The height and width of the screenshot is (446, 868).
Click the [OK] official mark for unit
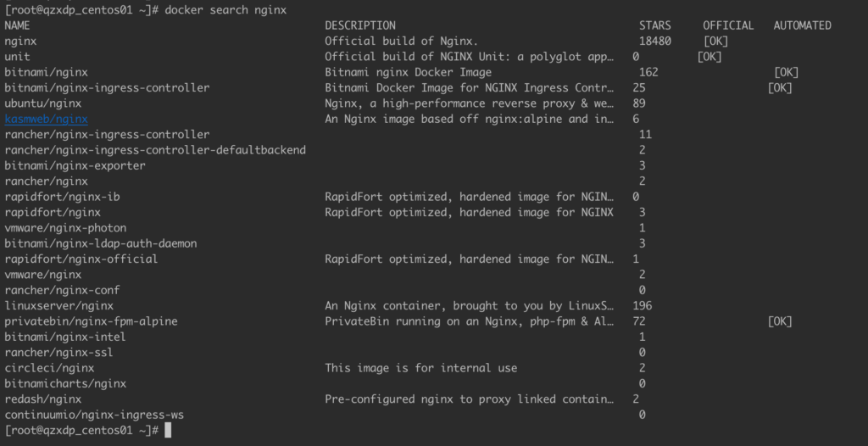click(x=709, y=57)
